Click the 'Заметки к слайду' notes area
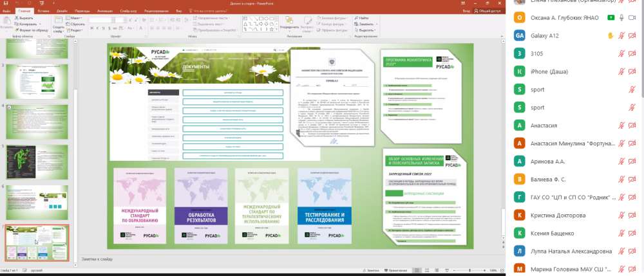 point(97,259)
